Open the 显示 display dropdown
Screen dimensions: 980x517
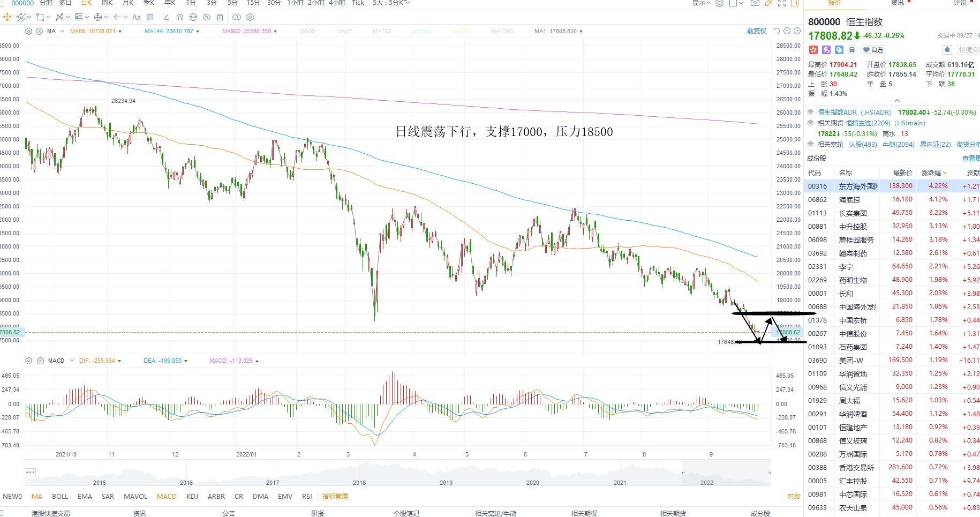702,3
